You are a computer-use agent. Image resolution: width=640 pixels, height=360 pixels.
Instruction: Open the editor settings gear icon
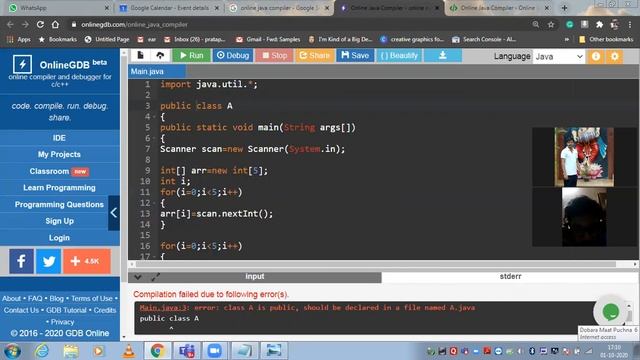click(615, 56)
